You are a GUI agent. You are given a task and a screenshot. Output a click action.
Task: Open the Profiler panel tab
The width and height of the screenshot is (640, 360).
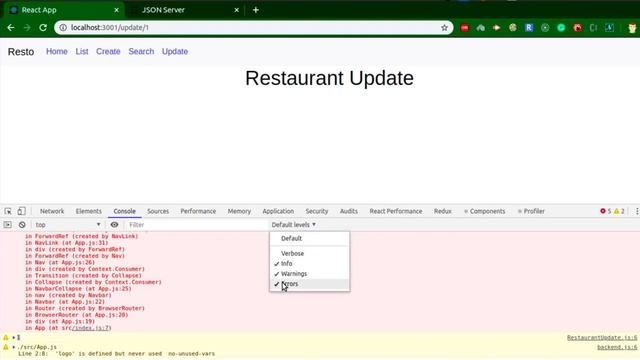tap(531, 211)
